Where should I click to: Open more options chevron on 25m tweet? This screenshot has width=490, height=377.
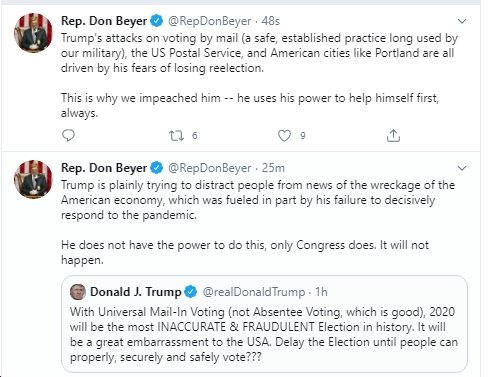[x=462, y=168]
